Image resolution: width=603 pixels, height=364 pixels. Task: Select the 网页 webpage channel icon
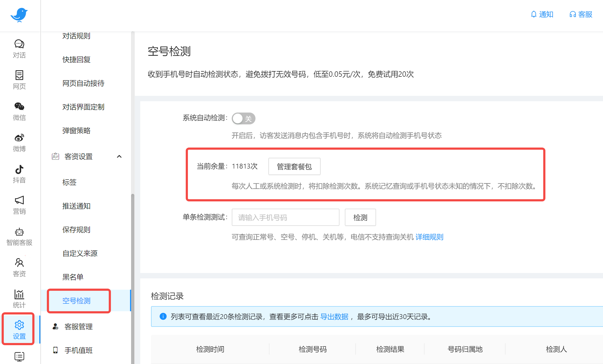click(x=19, y=80)
